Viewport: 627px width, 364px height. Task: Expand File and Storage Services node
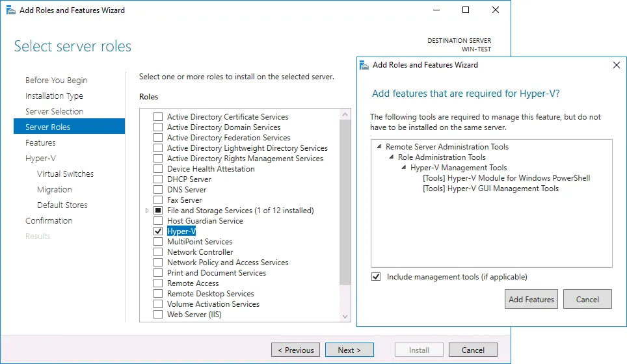pyautogui.click(x=148, y=211)
